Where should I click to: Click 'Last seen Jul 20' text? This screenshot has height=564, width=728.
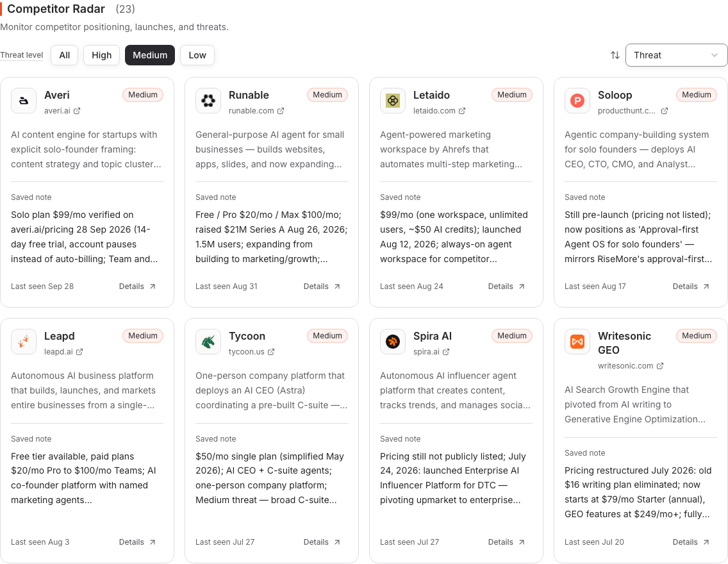coord(594,542)
